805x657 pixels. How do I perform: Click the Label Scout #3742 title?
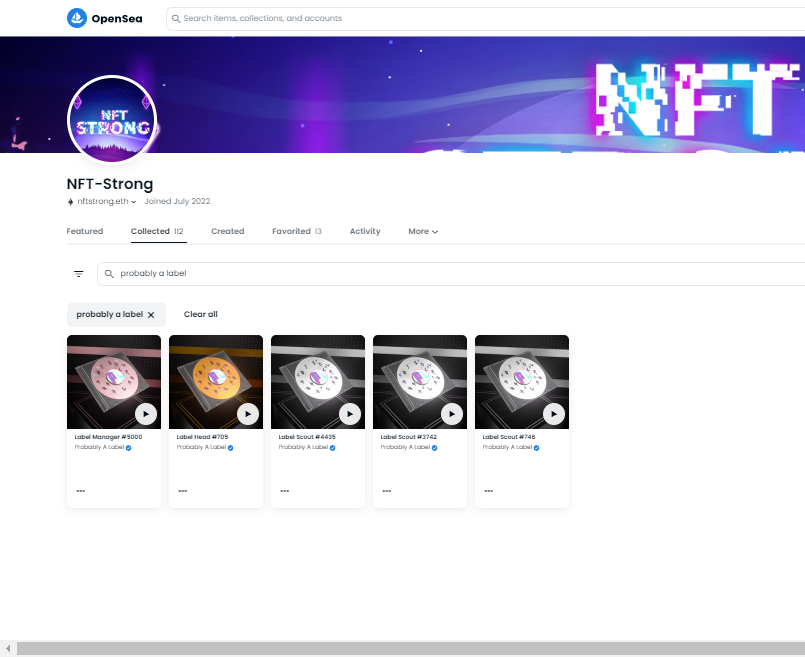tap(409, 437)
